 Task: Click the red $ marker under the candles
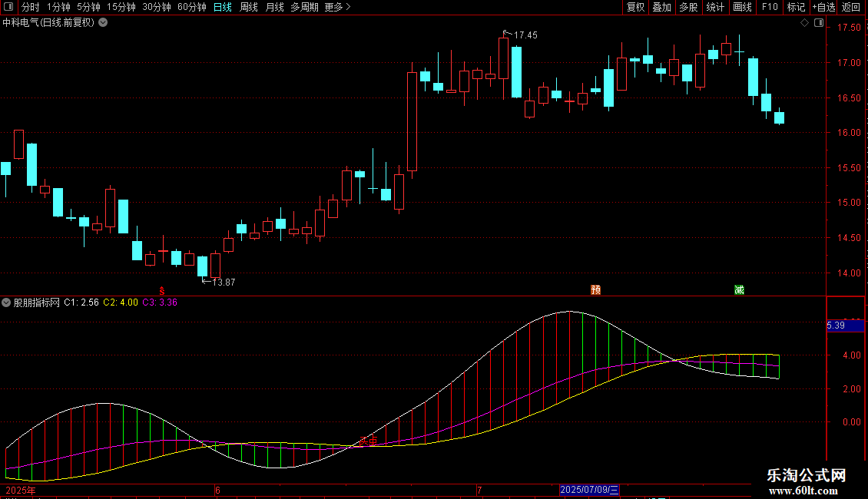coord(161,291)
